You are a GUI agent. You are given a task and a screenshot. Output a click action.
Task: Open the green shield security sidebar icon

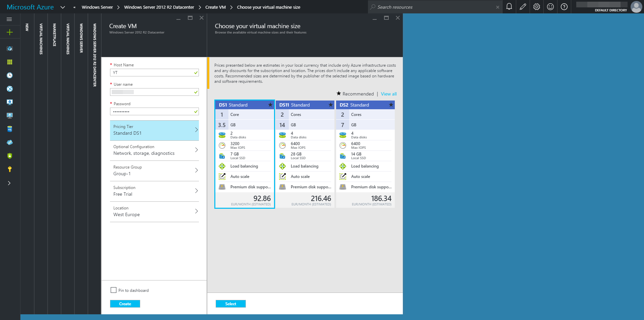(10, 156)
